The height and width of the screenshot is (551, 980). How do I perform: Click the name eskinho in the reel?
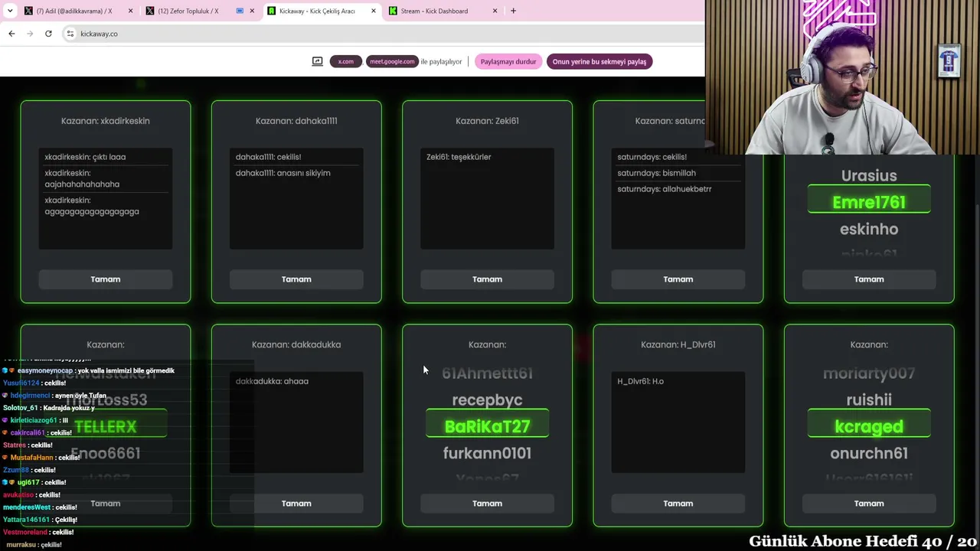[x=869, y=229]
